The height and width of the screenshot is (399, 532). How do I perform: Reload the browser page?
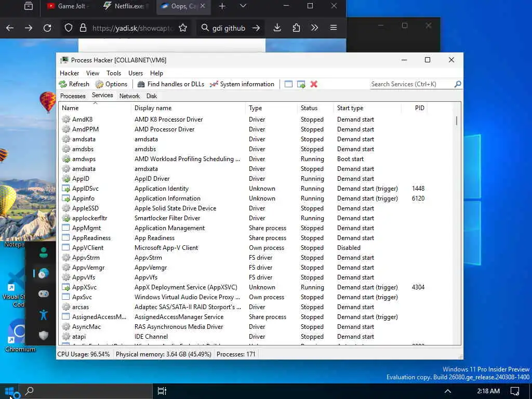[47, 28]
